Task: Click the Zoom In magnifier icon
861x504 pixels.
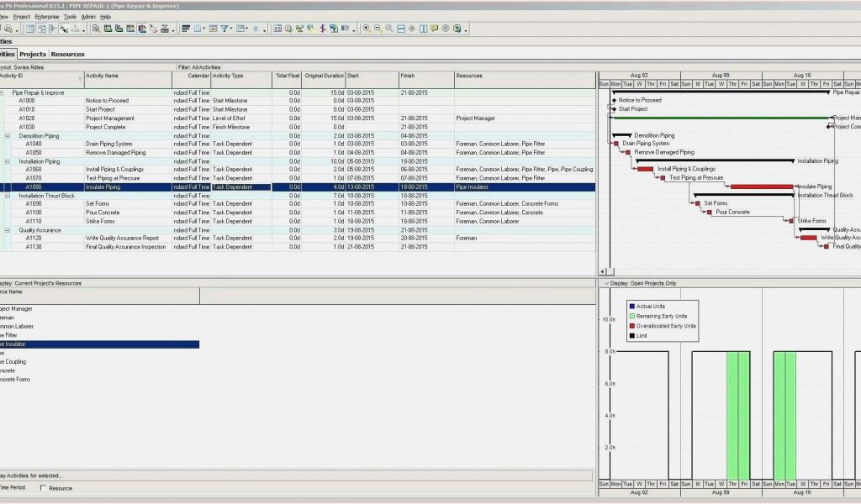Action: 367,29
